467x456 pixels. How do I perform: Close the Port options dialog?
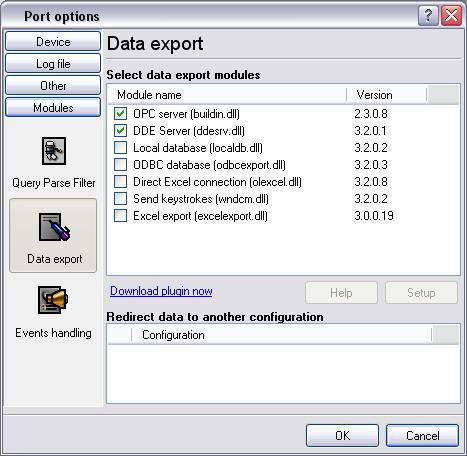pyautogui.click(x=451, y=15)
